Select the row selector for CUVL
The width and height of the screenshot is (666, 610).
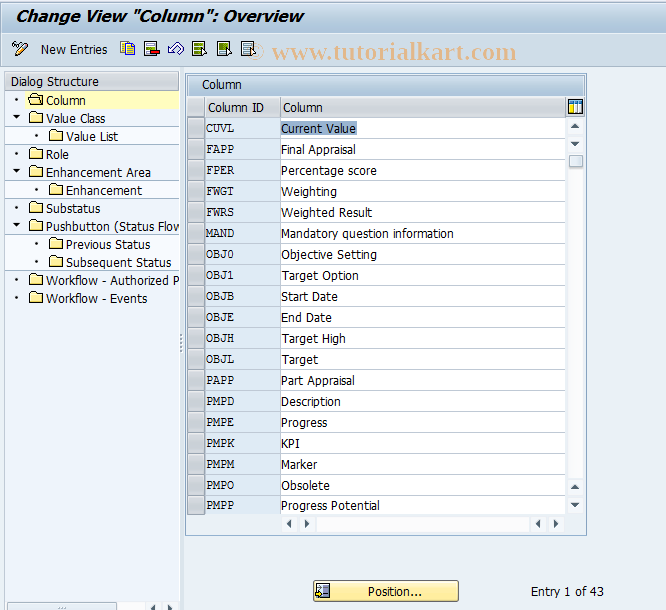(x=196, y=128)
